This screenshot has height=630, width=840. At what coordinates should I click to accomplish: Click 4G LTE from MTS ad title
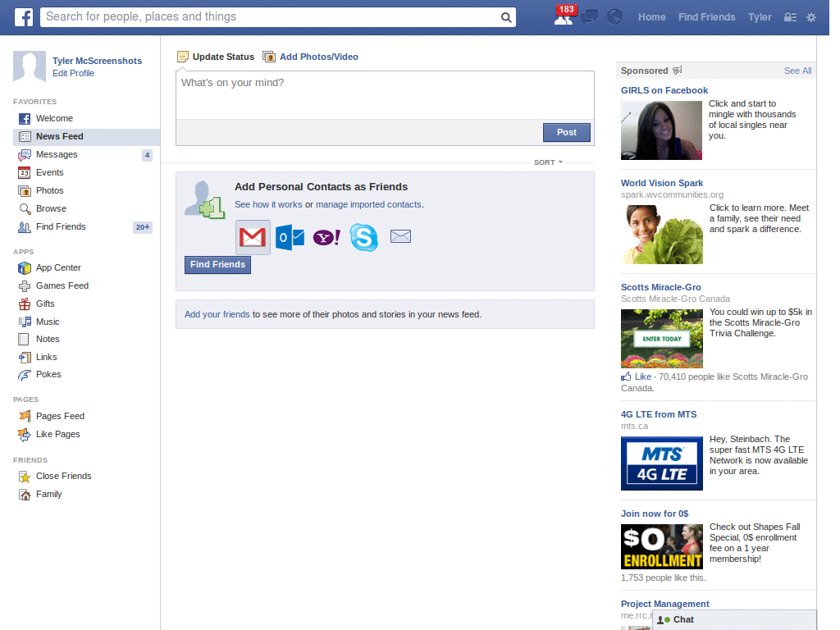click(x=659, y=414)
